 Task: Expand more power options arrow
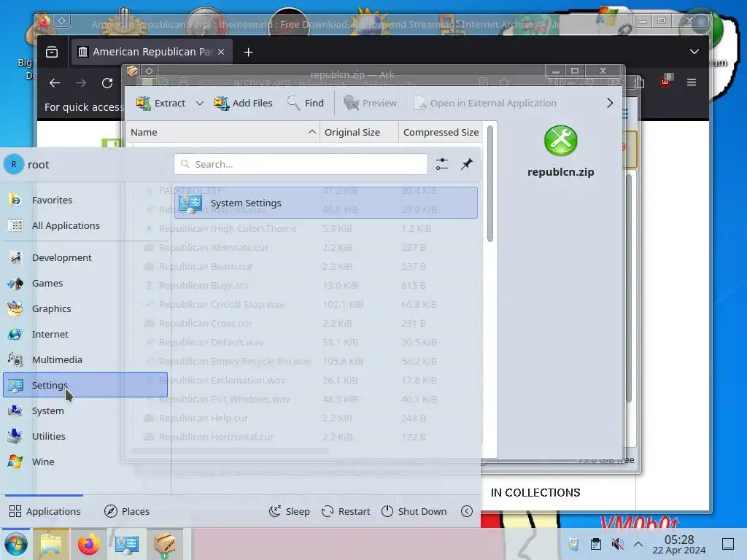467,511
